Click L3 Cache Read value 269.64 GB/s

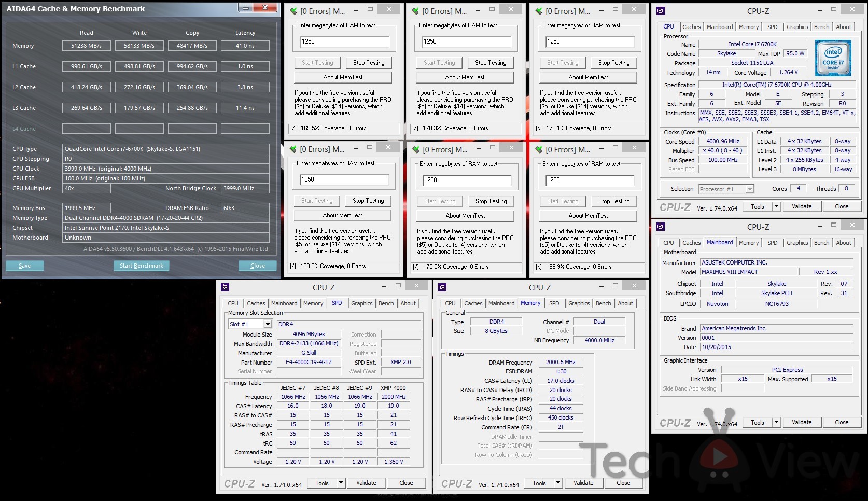point(86,108)
